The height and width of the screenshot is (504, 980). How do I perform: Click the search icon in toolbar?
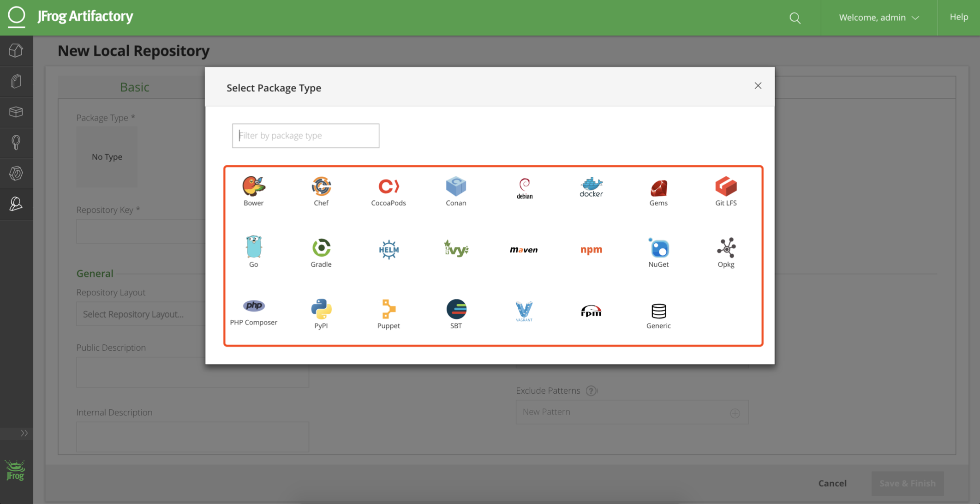coord(796,17)
